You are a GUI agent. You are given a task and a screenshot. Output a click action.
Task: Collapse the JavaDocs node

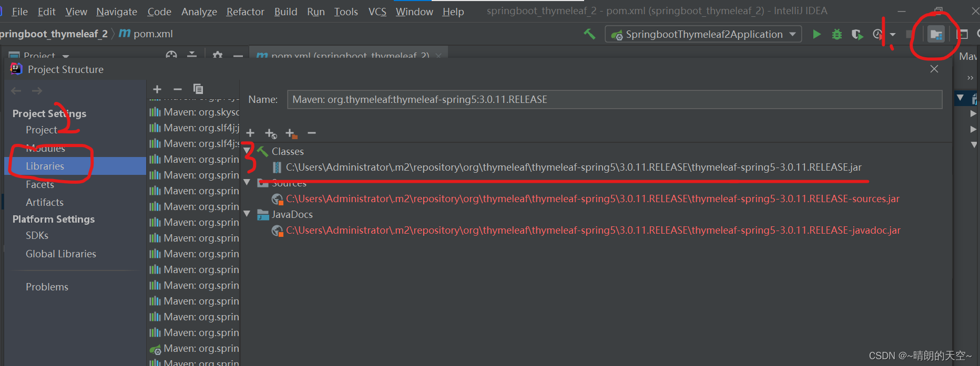click(x=247, y=214)
